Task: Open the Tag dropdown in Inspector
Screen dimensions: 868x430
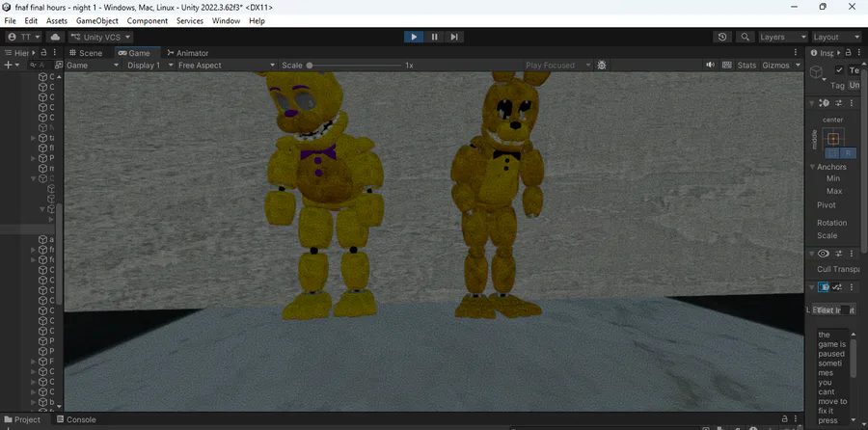Action: [855, 85]
